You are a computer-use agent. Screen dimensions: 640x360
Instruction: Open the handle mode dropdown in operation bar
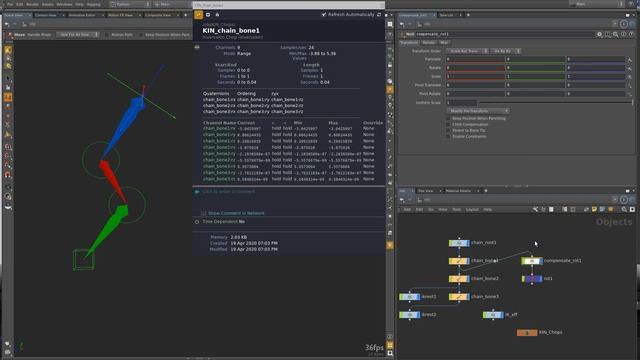click(78, 35)
